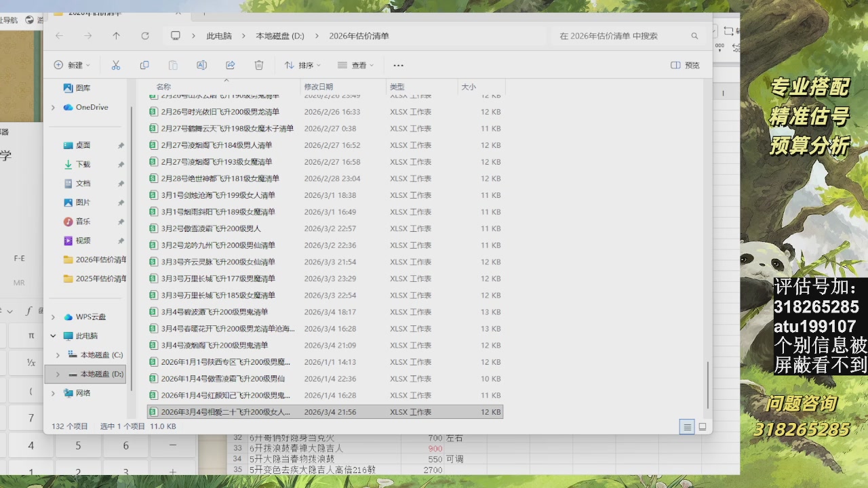Open the Sort dropdown menu
The height and width of the screenshot is (488, 868).
(302, 65)
